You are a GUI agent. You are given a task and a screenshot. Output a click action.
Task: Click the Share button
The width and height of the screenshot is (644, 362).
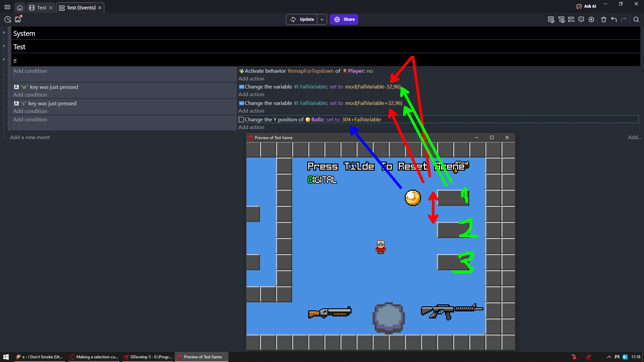[x=344, y=19]
